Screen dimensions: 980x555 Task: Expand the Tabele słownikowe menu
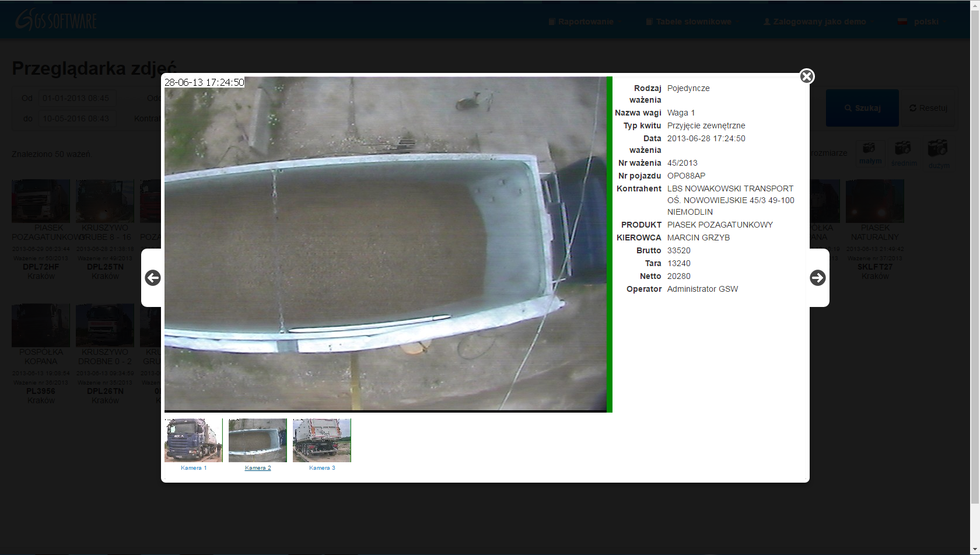tap(693, 22)
